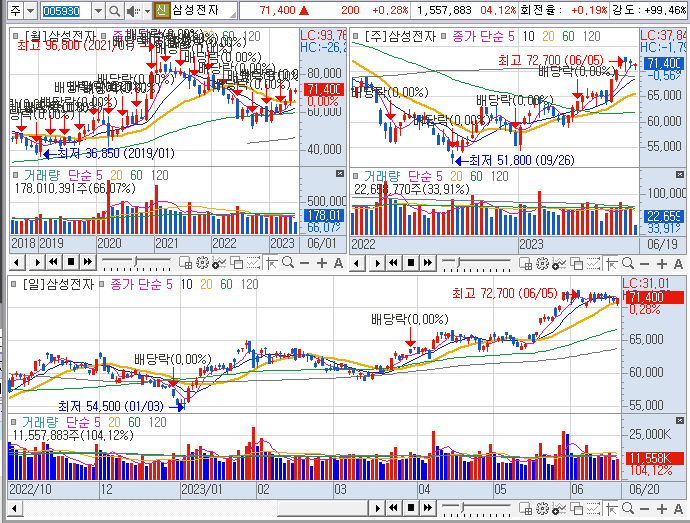Click the overlapping windows icon on daily toolbar
Screen dimensions: 690x523
(576, 509)
